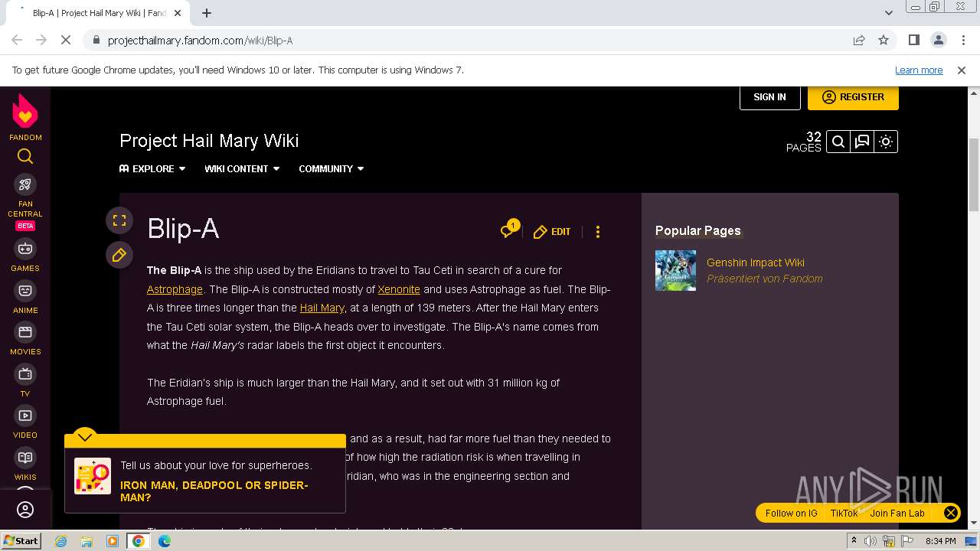Collapse the superhero survey popup
This screenshot has height=551, width=980.
[85, 436]
